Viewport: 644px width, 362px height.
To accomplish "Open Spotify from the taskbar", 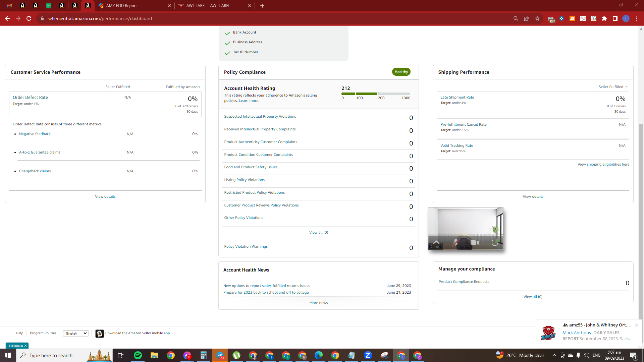I will pos(138,355).
